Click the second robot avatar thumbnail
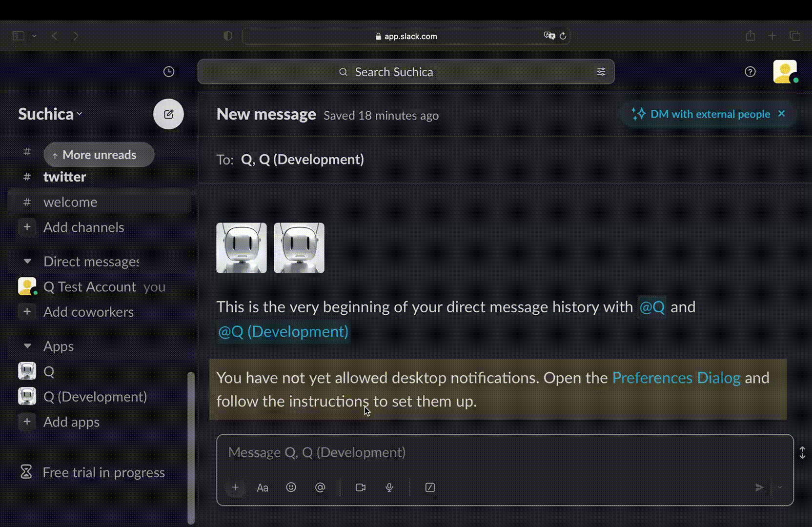The height and width of the screenshot is (527, 812). coord(299,248)
